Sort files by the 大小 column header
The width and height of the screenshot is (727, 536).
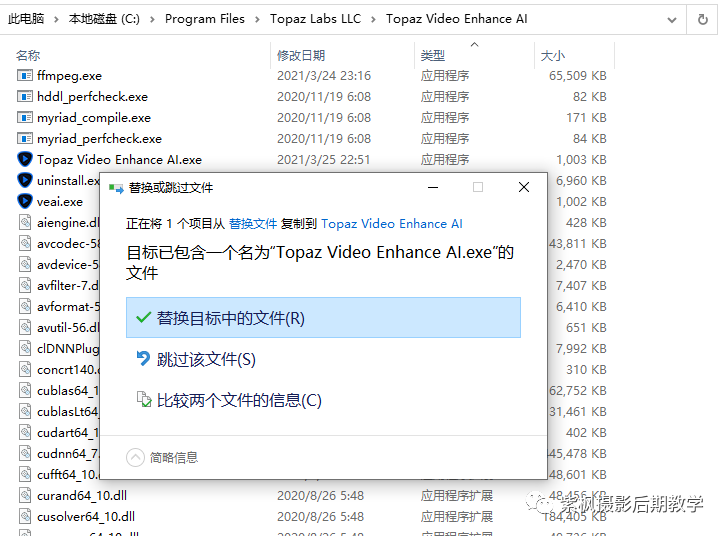553,56
